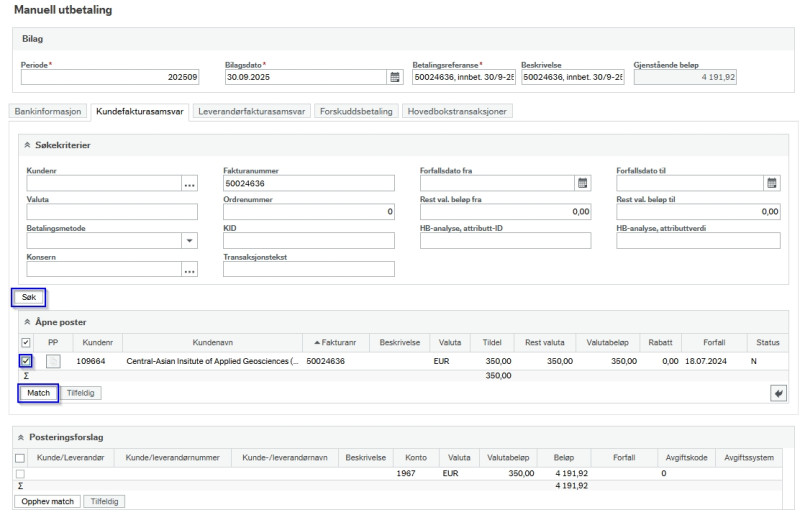
Task: Click the Betalingsreferanse input field
Action: click(x=464, y=77)
